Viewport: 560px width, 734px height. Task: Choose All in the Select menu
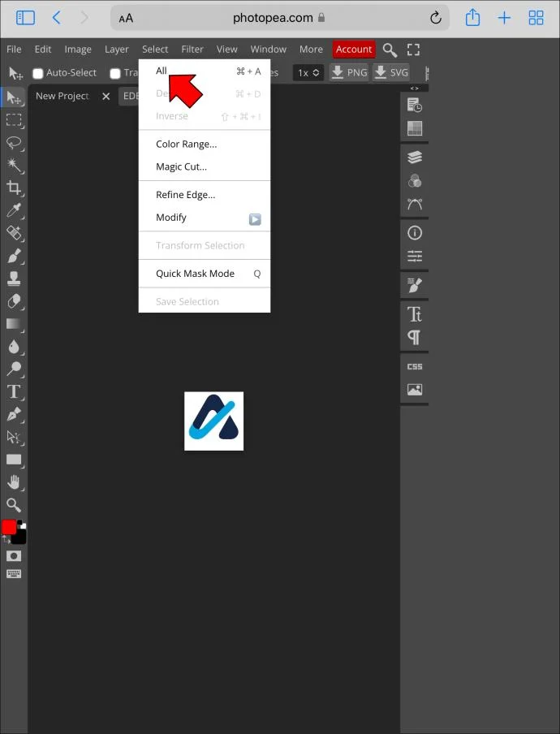click(x=205, y=71)
